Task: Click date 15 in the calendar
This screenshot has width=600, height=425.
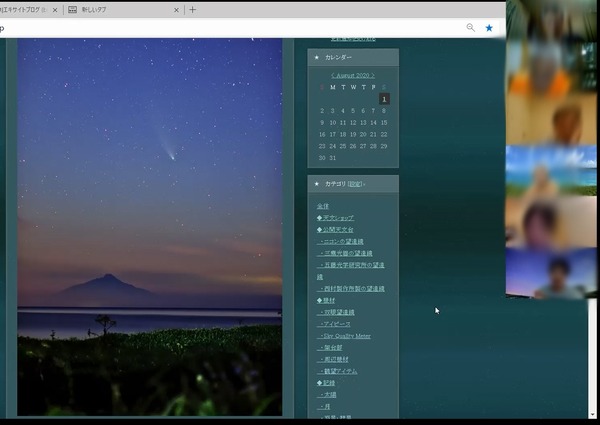Action: click(384, 122)
